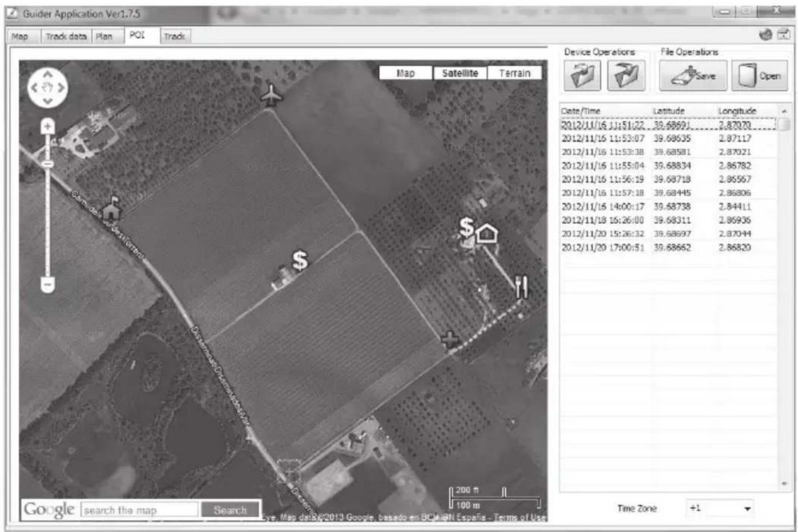Screen dimensions: 798x532
Task: Click the dollar marker in the middle field
Action: 300,260
